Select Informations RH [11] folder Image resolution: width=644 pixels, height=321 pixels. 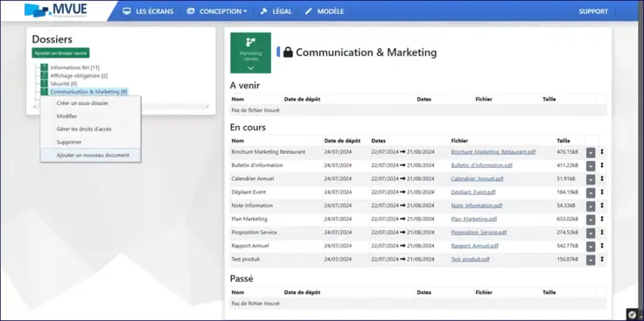click(x=74, y=67)
